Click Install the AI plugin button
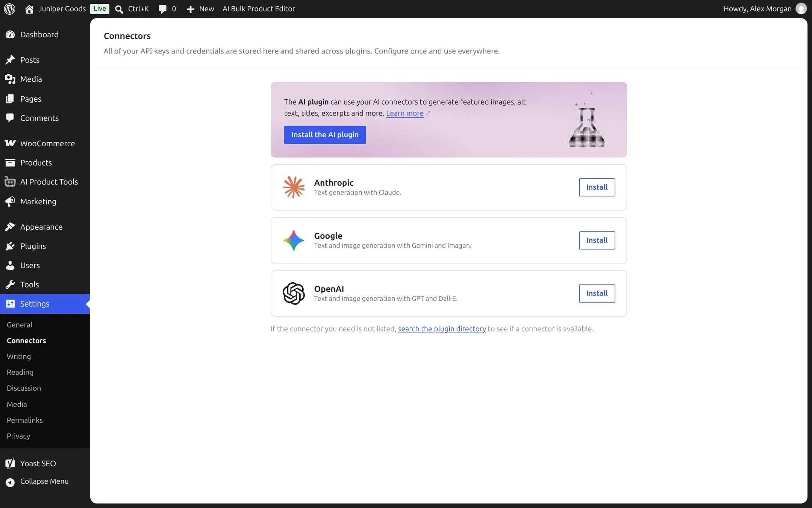The height and width of the screenshot is (508, 812). click(325, 135)
